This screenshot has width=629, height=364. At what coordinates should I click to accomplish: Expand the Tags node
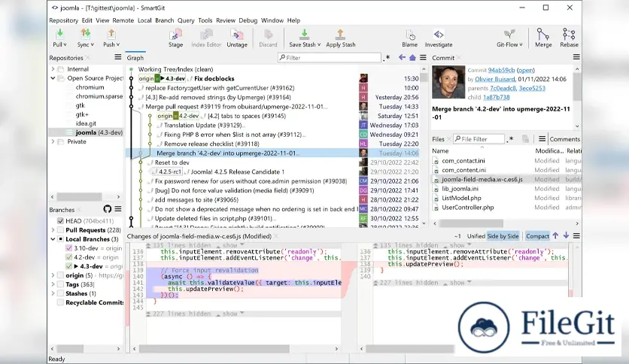click(x=53, y=284)
